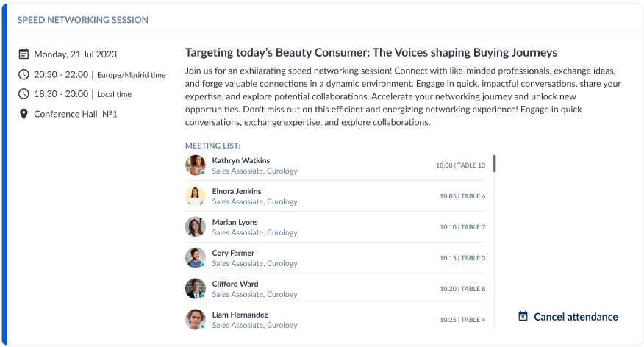Select the Conference Hall Nº1 location text
644x347 pixels.
click(76, 114)
